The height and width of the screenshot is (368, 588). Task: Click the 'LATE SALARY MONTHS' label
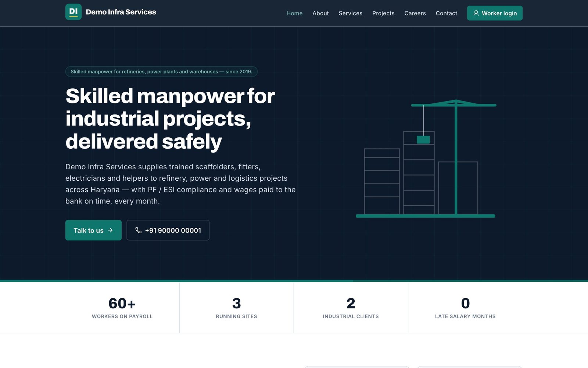465,316
